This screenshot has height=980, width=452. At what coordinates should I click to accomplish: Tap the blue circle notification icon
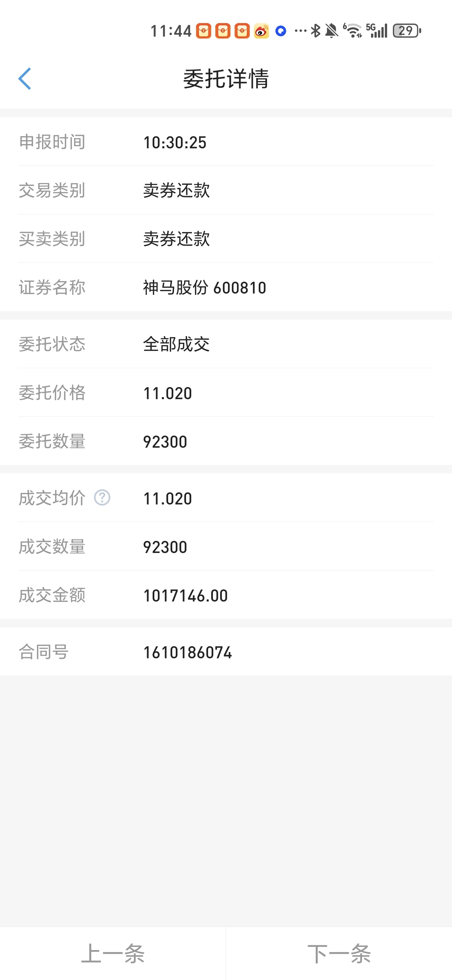(281, 31)
